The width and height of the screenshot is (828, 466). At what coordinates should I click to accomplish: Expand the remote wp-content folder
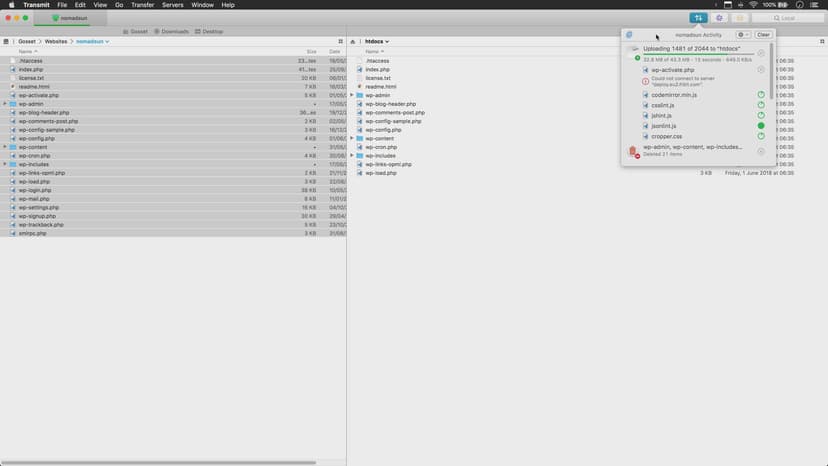click(x=352, y=139)
